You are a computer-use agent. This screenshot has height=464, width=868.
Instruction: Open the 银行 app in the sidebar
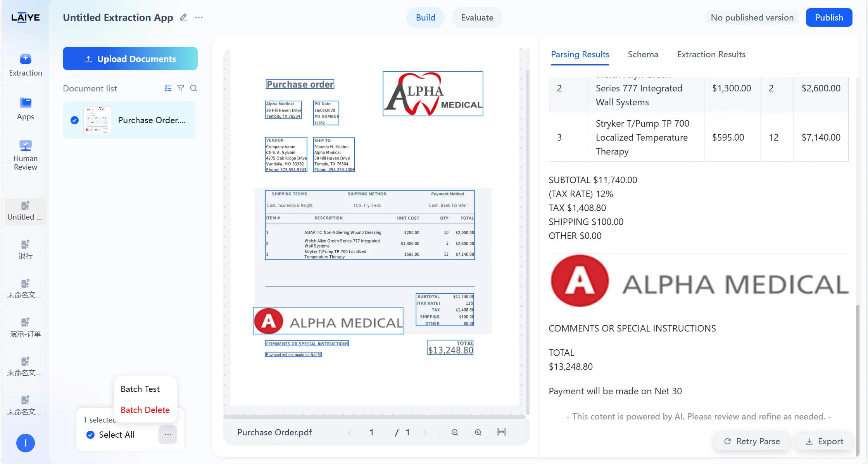26,249
